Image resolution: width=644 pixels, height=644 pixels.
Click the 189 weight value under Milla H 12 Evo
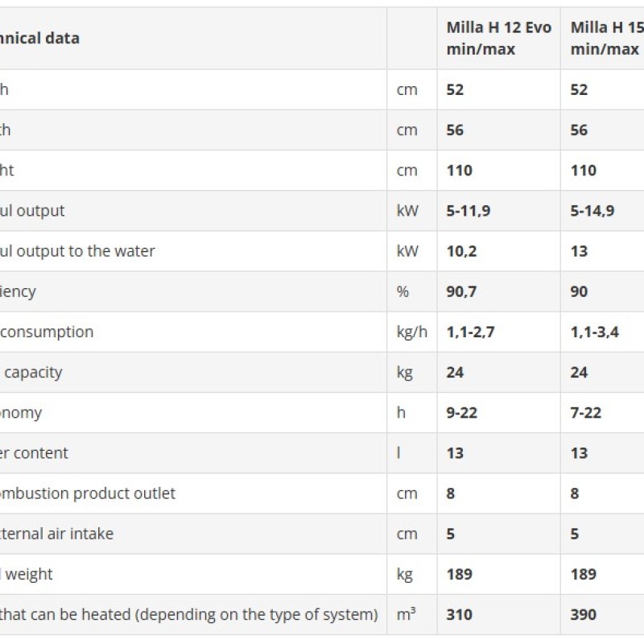tap(460, 574)
